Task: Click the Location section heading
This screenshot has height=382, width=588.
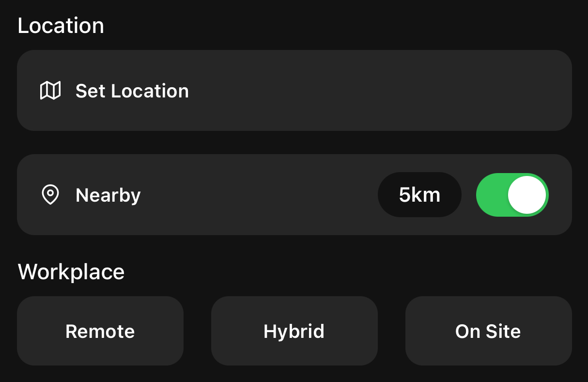Action: point(61,26)
